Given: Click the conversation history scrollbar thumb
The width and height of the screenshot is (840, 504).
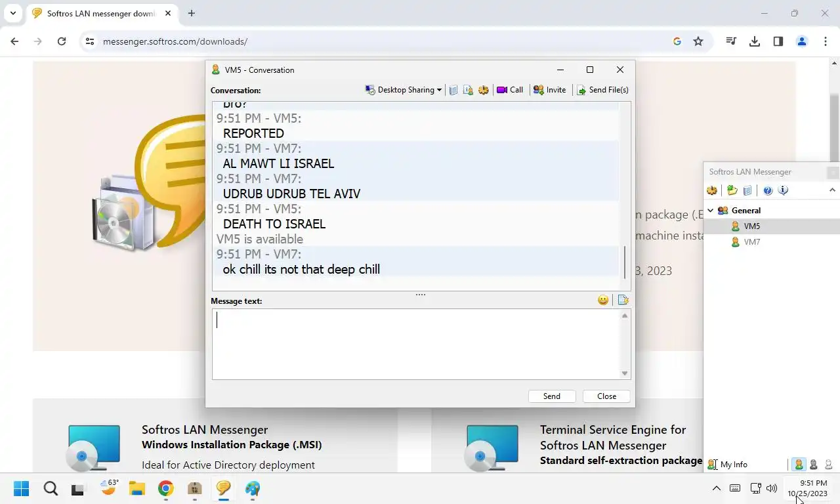Looking at the screenshot, I should 625,261.
